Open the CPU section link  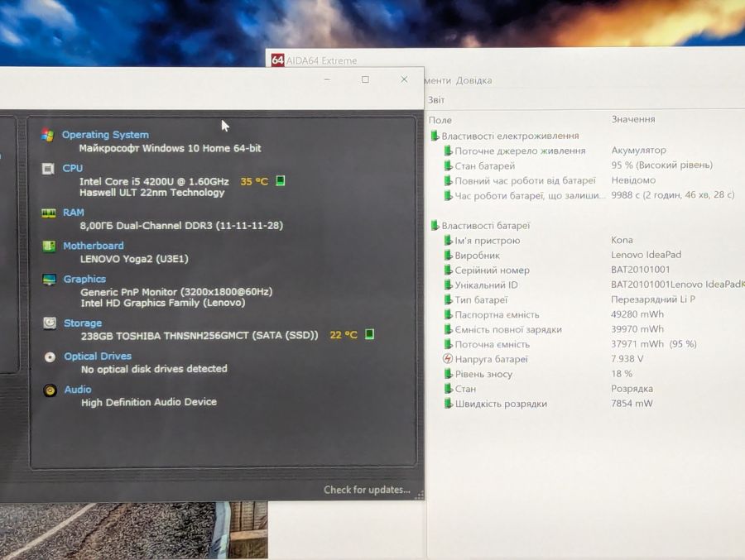[x=72, y=168]
